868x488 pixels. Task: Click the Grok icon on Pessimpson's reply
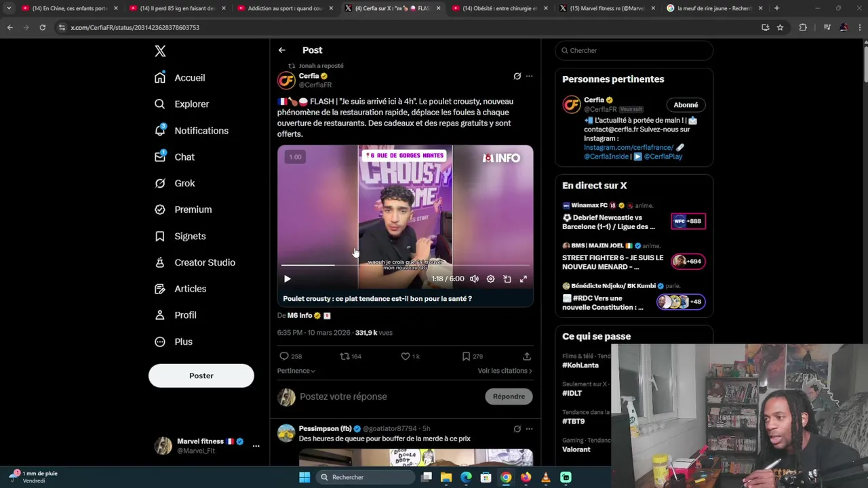(517, 428)
